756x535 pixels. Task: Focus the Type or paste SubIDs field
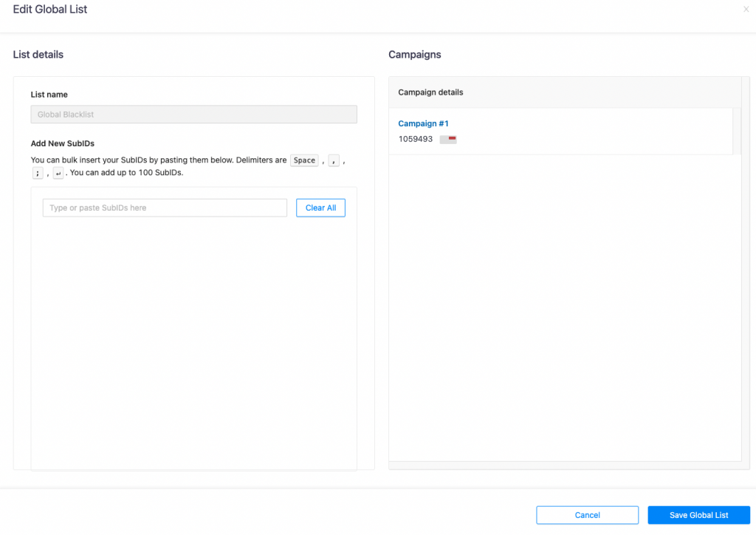pyautogui.click(x=165, y=208)
